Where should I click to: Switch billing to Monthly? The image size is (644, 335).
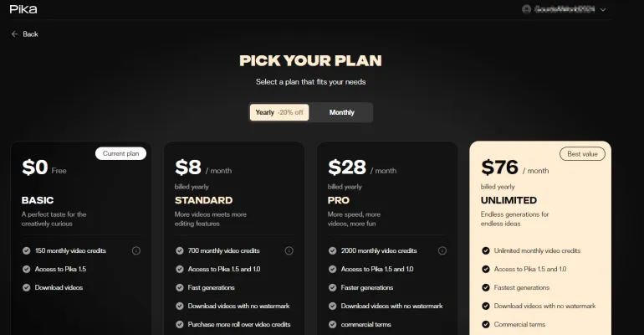point(341,112)
